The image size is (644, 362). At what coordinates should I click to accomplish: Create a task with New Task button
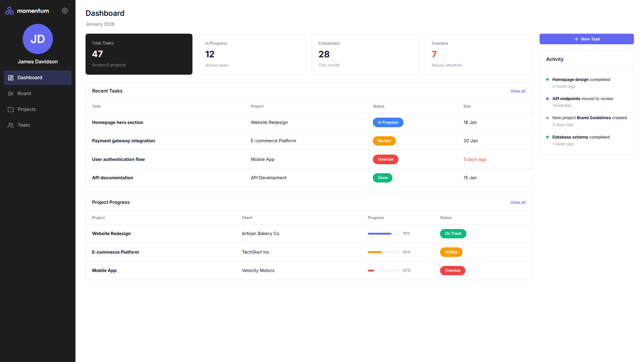click(x=586, y=39)
